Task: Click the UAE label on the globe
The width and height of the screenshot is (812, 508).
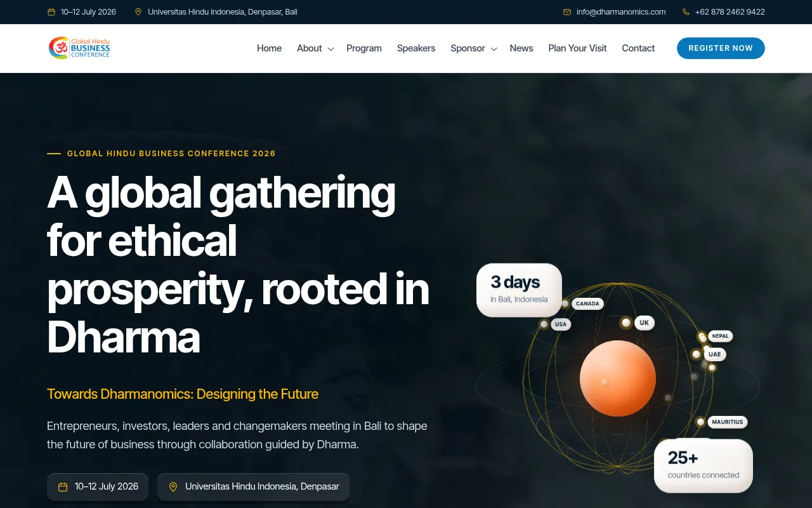Action: pyautogui.click(x=715, y=354)
